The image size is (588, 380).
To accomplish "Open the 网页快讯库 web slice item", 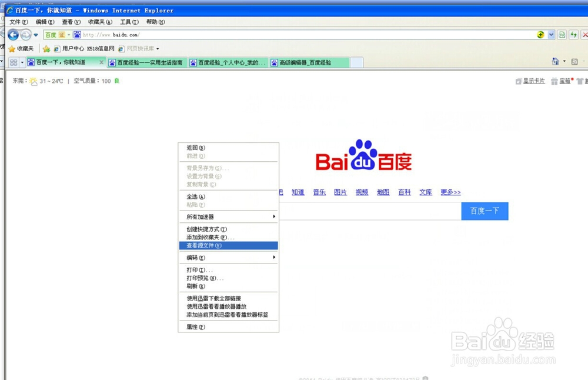I will click(138, 49).
